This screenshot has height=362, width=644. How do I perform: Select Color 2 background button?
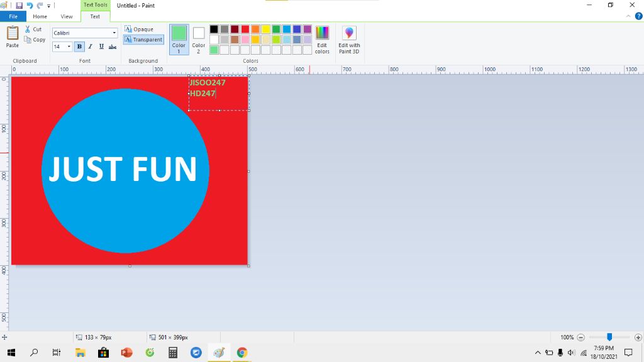coord(198,40)
